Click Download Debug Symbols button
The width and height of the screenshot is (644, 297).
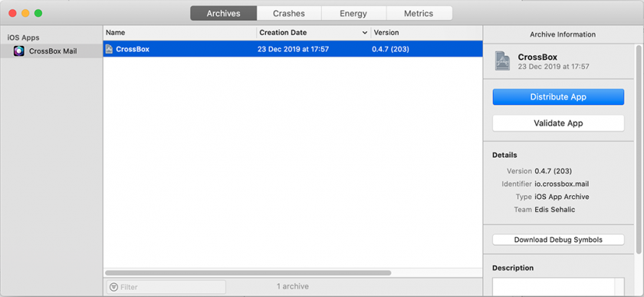click(558, 240)
